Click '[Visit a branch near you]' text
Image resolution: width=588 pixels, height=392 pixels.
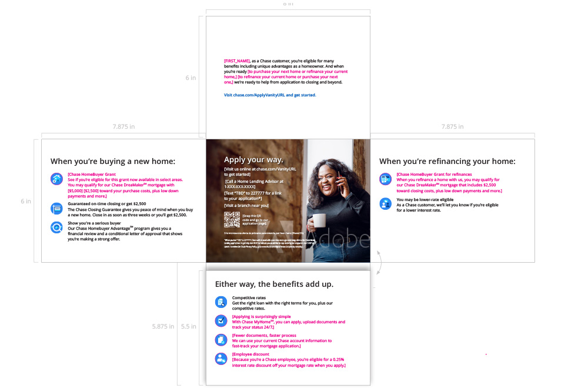(x=246, y=205)
